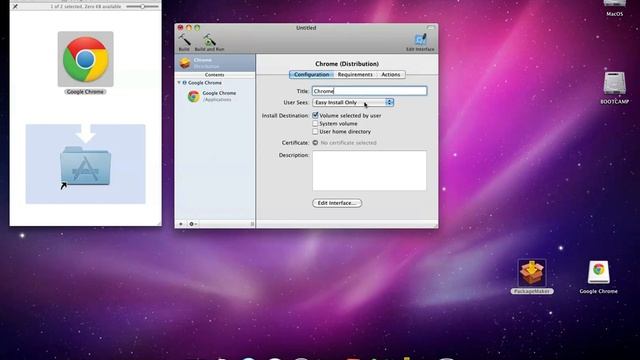
Task: Switch to the Configuration tab
Action: [311, 75]
